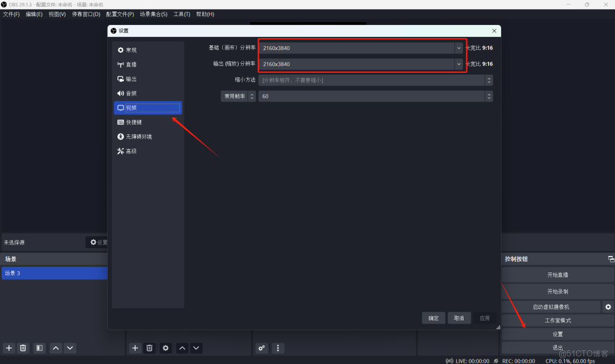Viewport: 615px width, 364px height.
Task: Click the delete source trash icon
Action: tap(149, 348)
